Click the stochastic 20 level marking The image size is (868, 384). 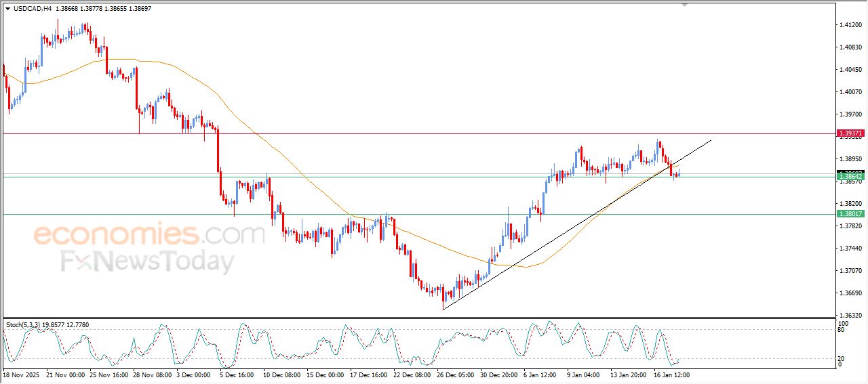842,358
